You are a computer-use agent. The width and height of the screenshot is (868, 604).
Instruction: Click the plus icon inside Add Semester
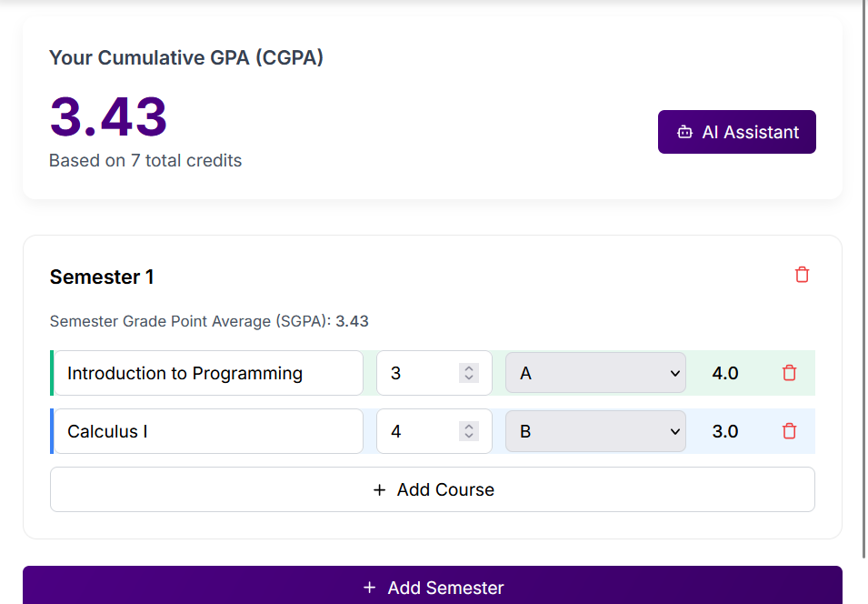[369, 588]
